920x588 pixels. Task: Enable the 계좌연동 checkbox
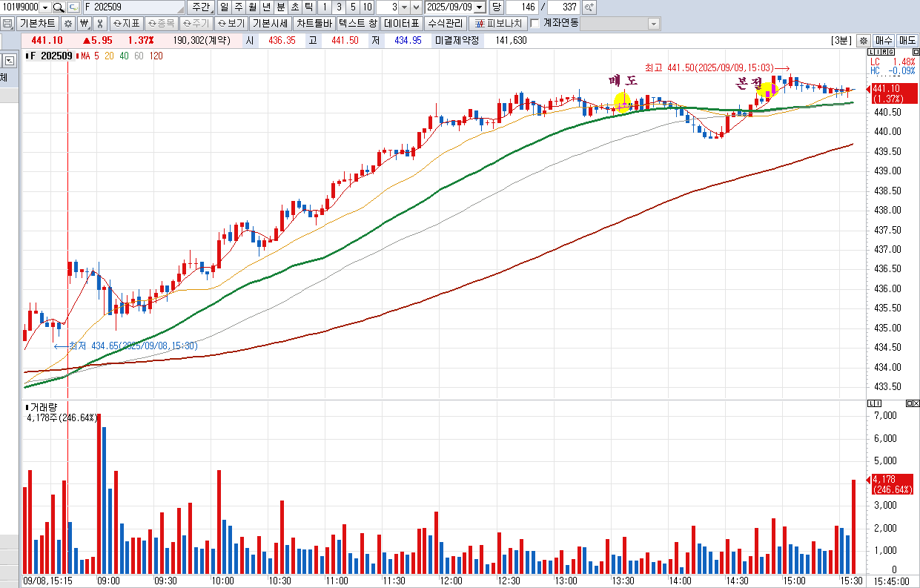tap(535, 23)
